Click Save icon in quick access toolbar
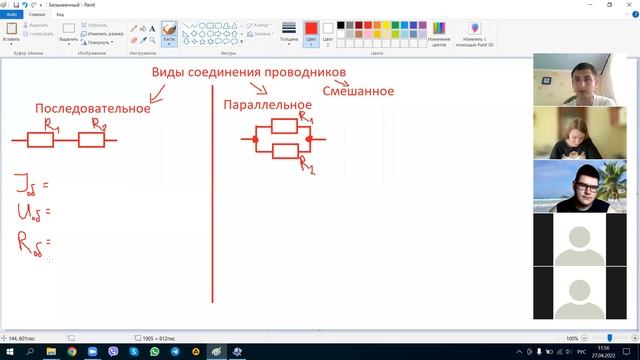 point(16,5)
